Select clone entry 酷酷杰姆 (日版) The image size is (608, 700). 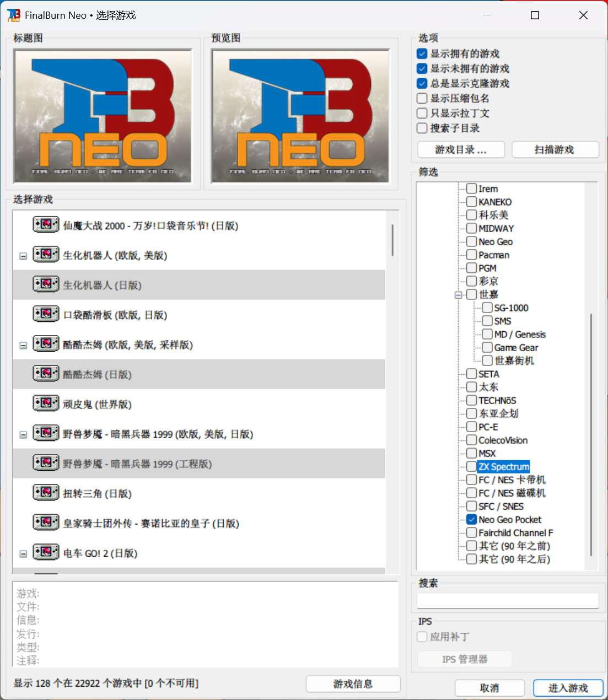[x=199, y=374]
